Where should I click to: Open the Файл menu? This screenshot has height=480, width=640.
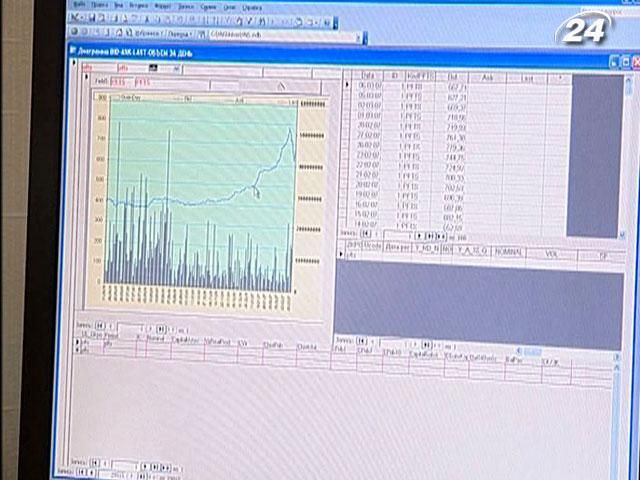80,5
